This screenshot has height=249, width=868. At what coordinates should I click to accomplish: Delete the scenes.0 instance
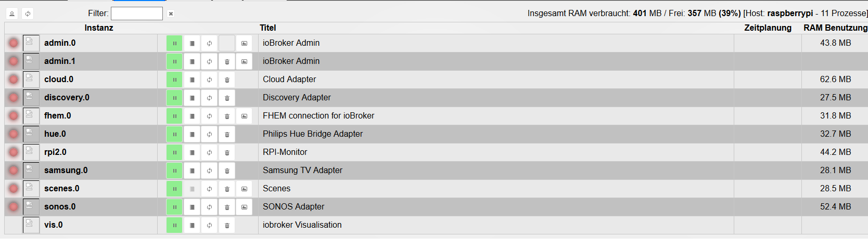coord(227,189)
